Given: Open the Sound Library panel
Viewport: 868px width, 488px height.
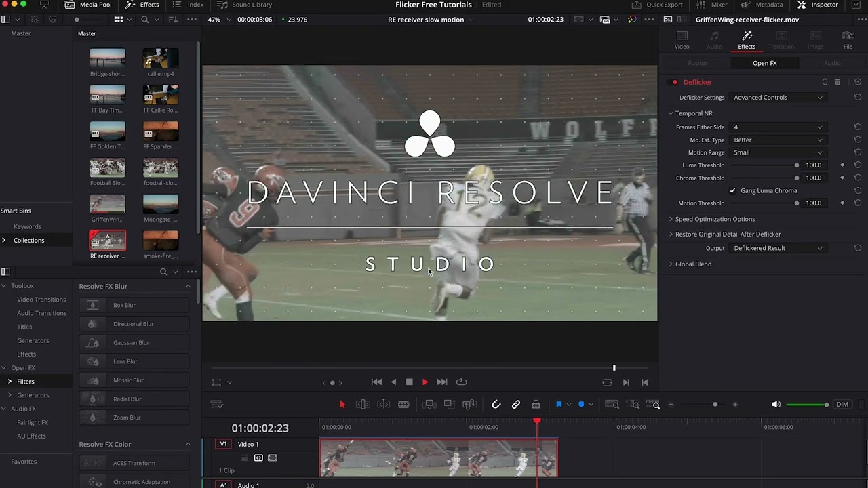Looking at the screenshot, I should pos(245,5).
